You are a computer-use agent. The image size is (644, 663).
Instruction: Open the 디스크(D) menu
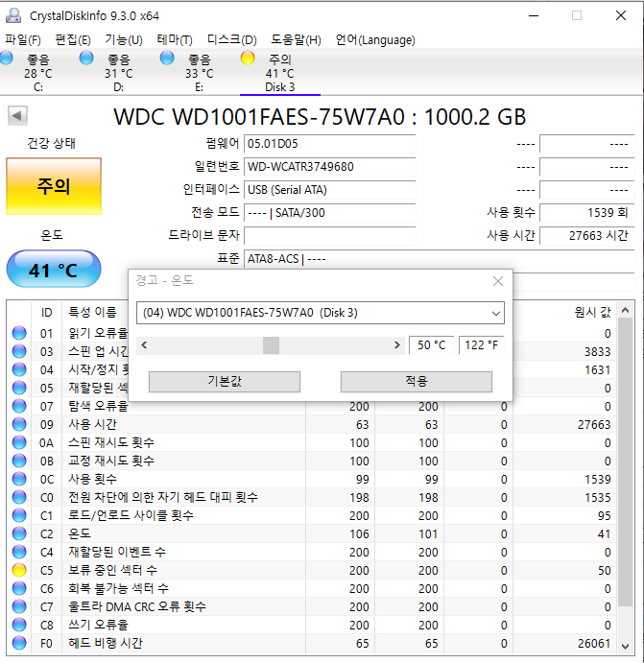[231, 39]
